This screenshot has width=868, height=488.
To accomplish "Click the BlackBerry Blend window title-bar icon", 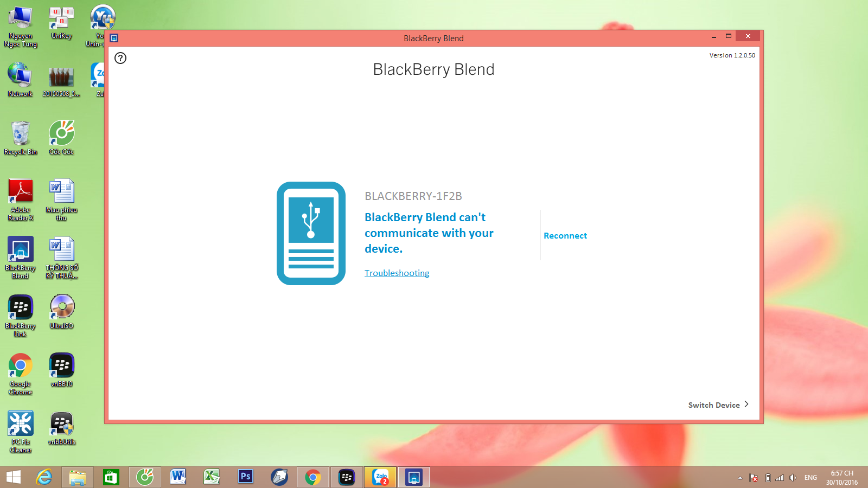I will click(x=114, y=38).
